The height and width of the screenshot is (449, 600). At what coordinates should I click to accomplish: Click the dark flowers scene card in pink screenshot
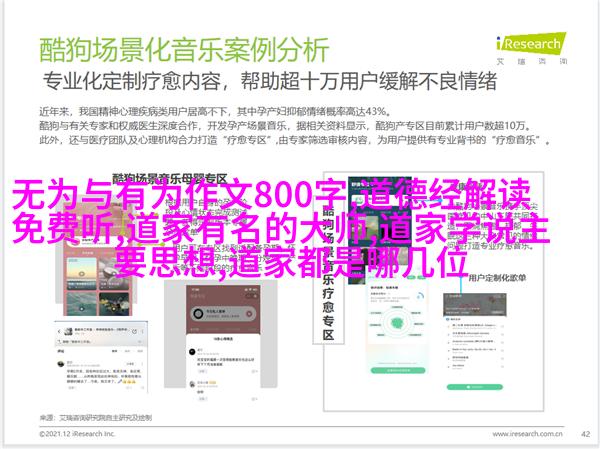(114, 304)
